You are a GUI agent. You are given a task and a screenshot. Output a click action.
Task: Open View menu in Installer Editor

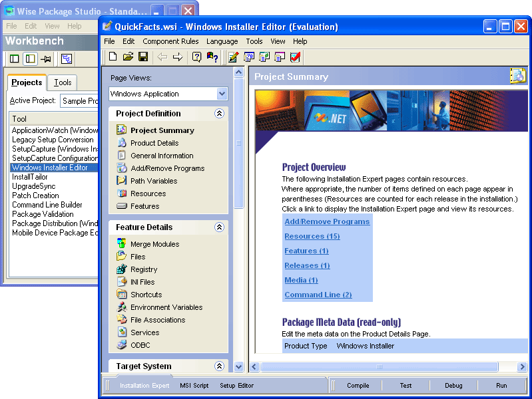point(278,41)
